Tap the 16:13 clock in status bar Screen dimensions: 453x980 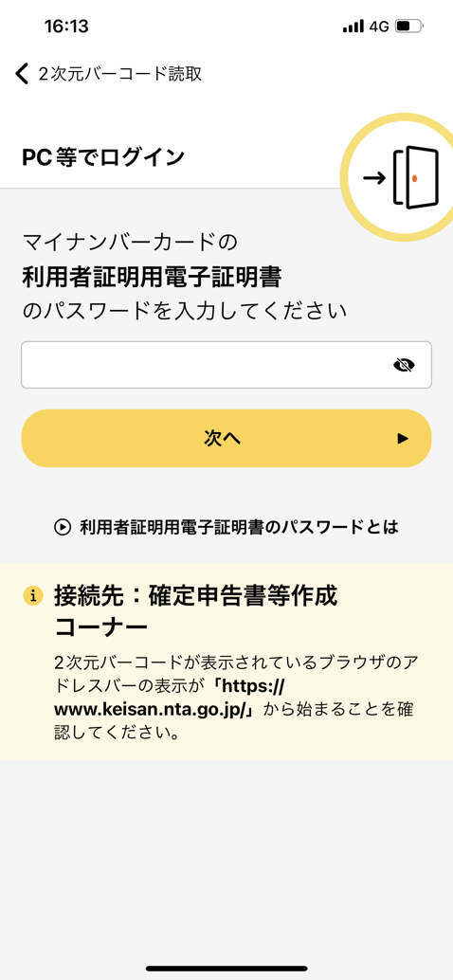pos(66,27)
